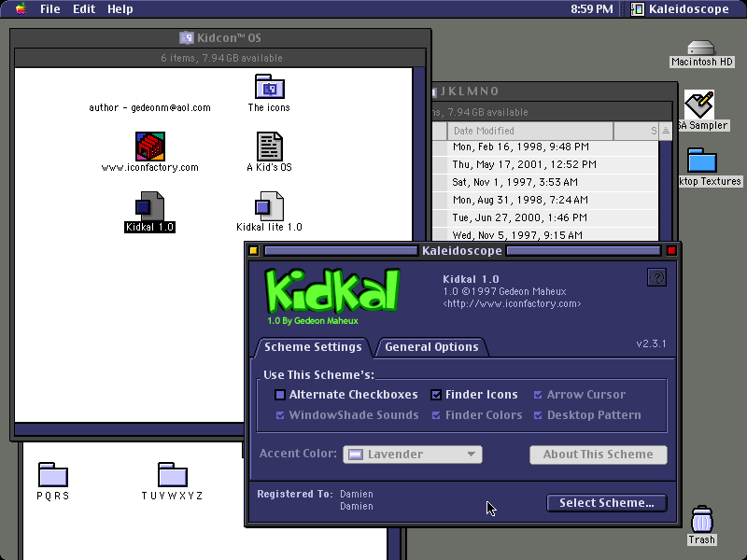Click the About This Scheme button

point(599,455)
